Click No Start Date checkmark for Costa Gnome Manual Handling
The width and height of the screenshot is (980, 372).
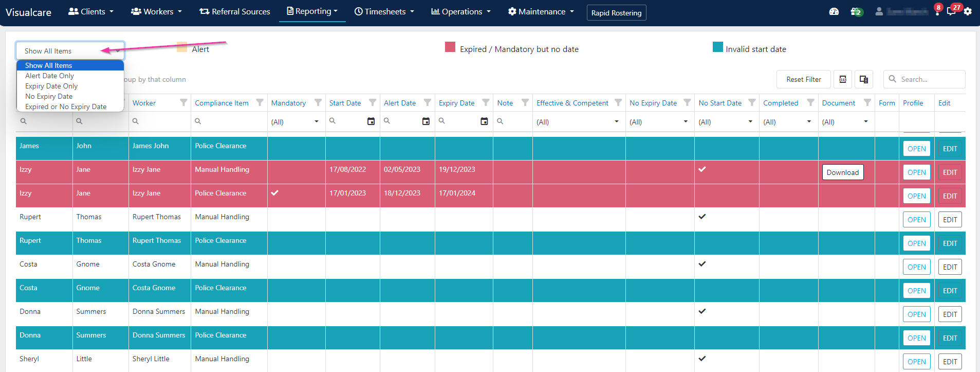[702, 264]
